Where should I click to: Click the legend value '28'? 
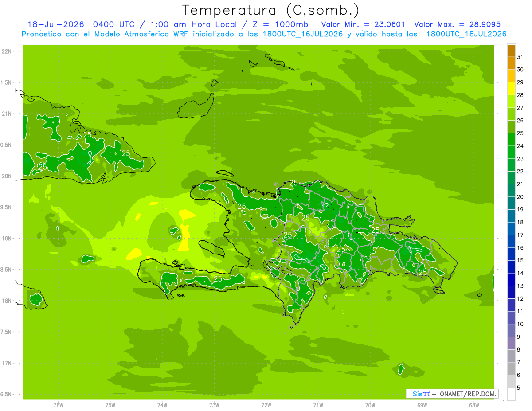(x=520, y=95)
